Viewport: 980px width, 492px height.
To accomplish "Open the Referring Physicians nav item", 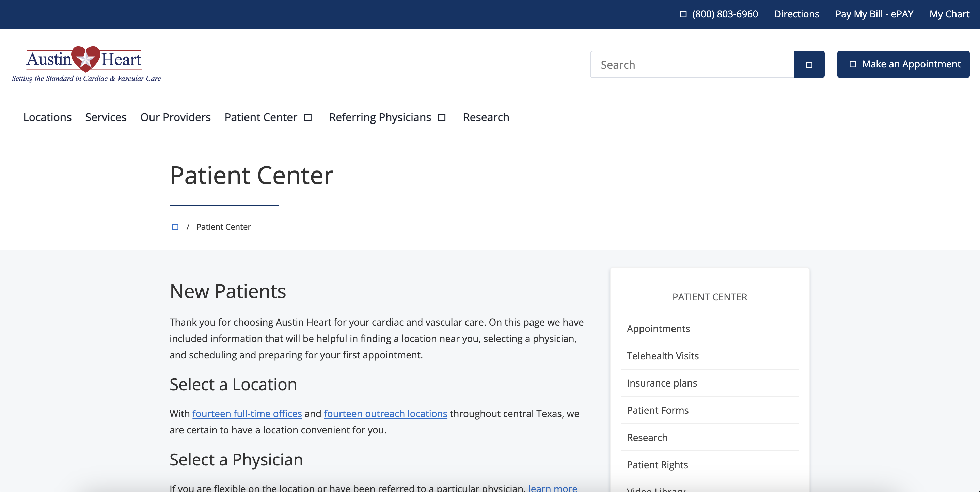I will (380, 117).
